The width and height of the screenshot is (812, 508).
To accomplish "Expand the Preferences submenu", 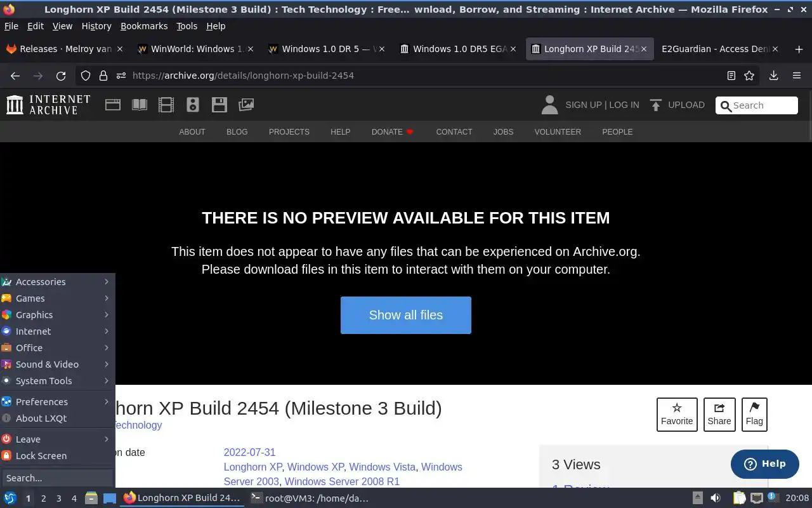I will 57,402.
